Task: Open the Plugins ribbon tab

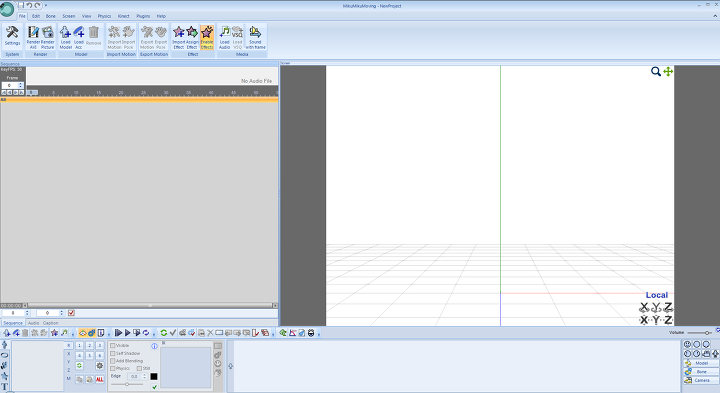Action: click(x=143, y=16)
